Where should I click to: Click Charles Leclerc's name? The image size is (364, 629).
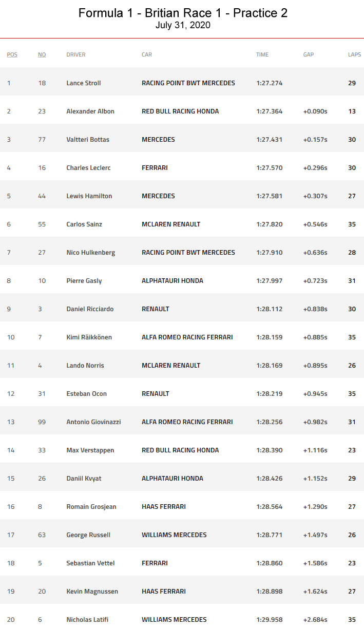88,168
